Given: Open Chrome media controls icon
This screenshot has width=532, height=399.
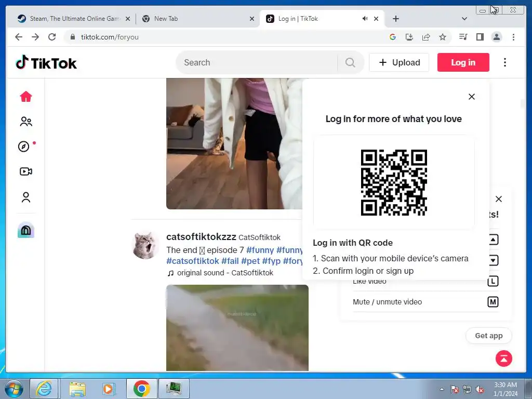Looking at the screenshot, I should click(x=463, y=37).
